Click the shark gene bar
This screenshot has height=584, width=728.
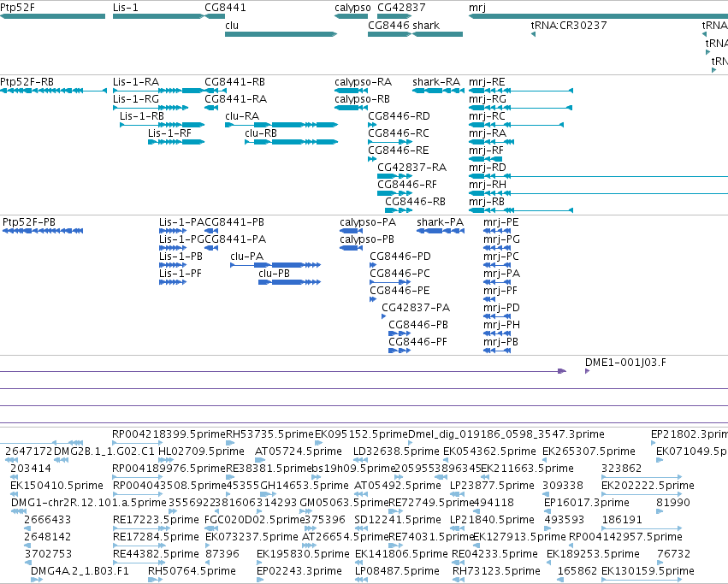click(437, 34)
